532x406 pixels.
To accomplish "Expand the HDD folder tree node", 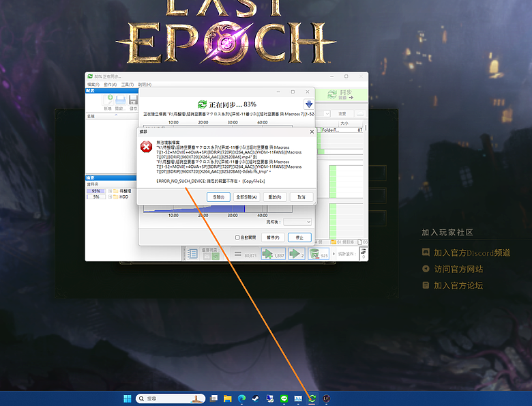I will [110, 197].
